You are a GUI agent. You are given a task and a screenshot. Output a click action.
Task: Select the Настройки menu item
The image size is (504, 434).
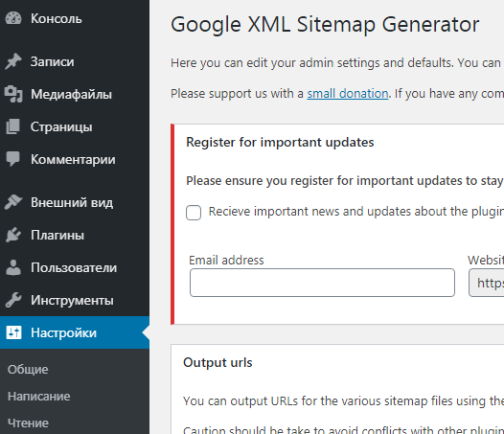pos(75,332)
